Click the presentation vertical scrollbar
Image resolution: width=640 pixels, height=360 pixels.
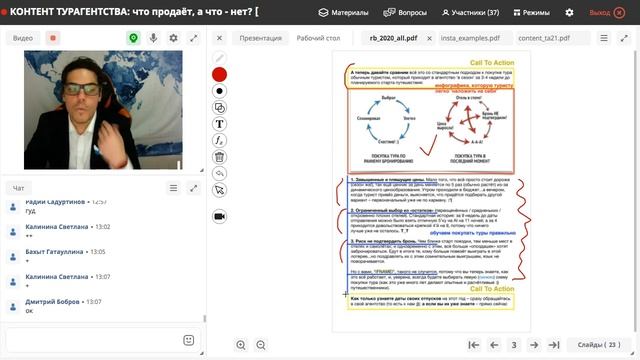[x=636, y=190]
